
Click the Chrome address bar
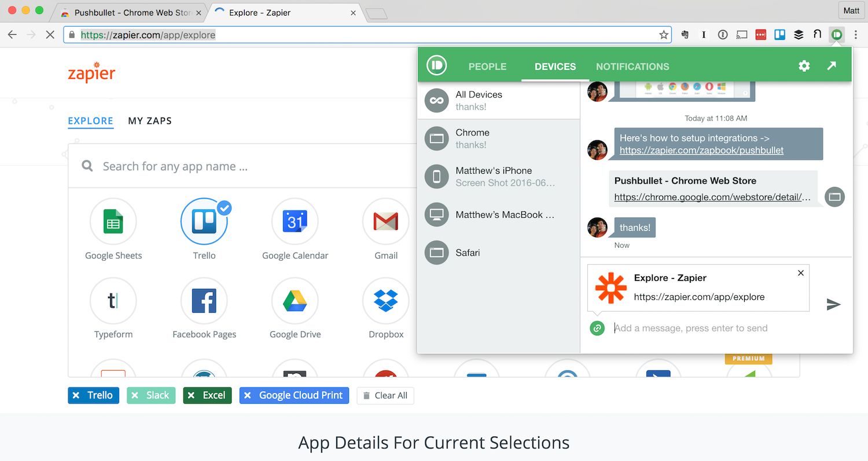(x=368, y=35)
